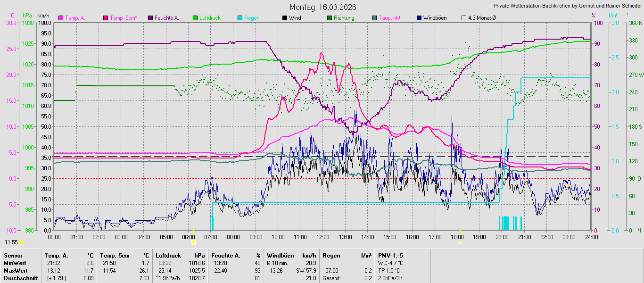
Task: Click the PMV-1:-5 header in table
Action: pyautogui.click(x=390, y=255)
